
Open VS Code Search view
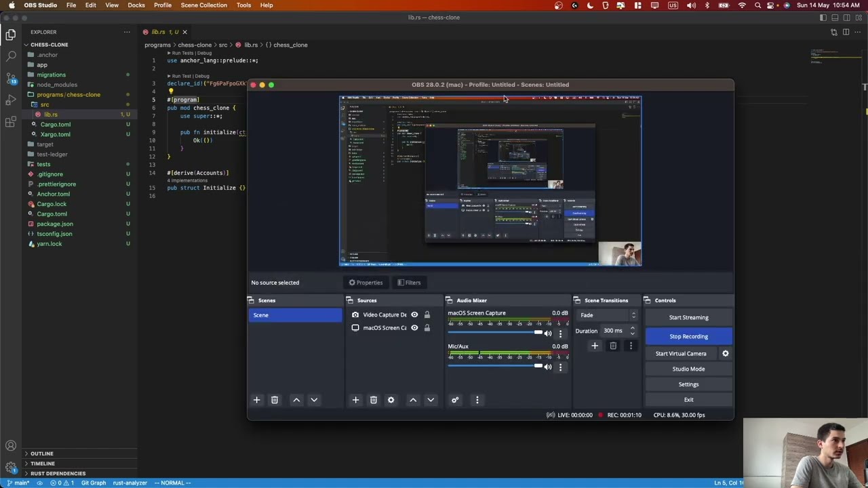coord(11,56)
